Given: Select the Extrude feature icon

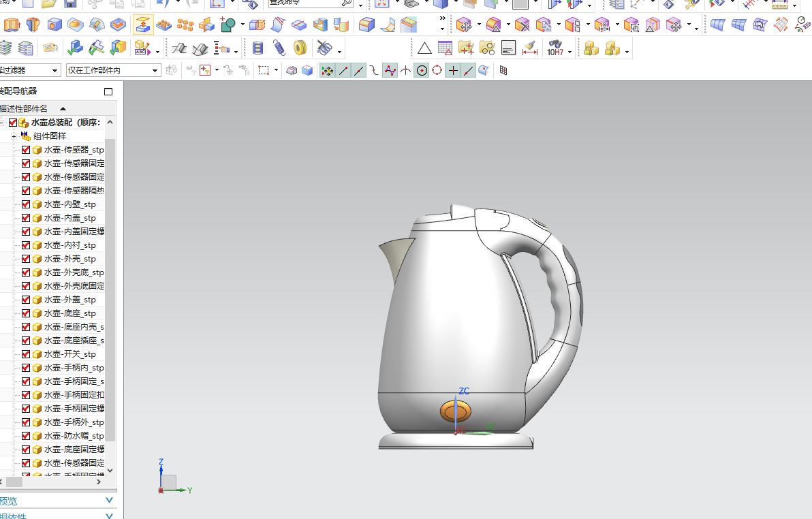Looking at the screenshot, I should tap(10, 25).
